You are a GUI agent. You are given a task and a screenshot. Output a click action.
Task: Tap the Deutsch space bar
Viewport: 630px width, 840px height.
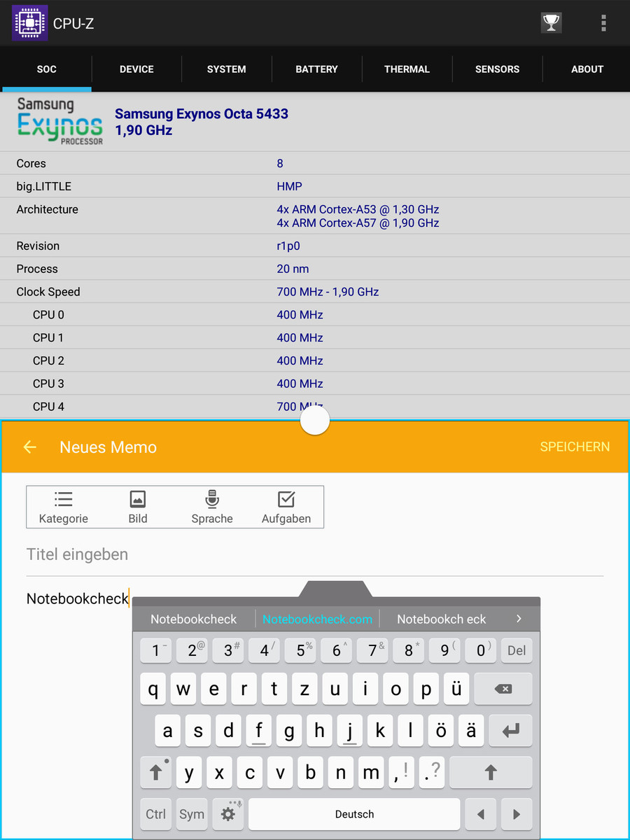pyautogui.click(x=354, y=814)
